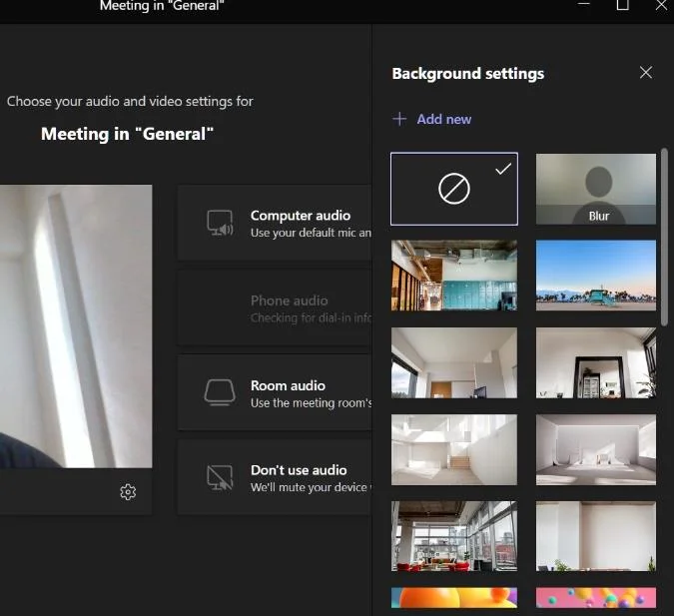
Task: Click the Background settings heading
Action: pos(467,74)
